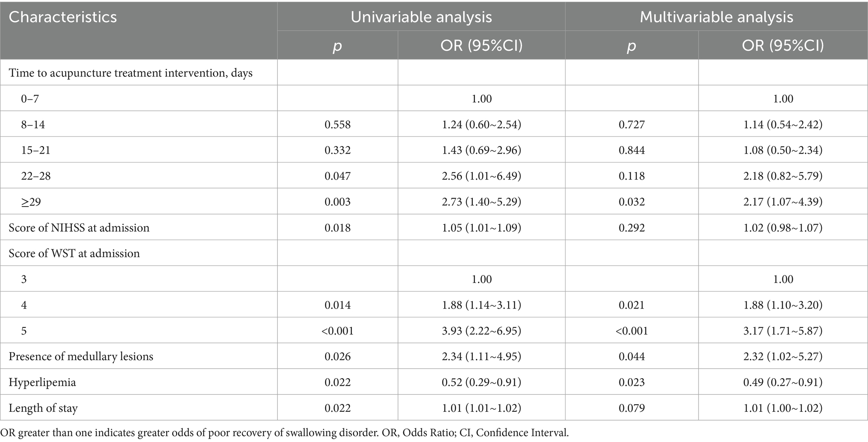Click the univariable p-value 0.047
Image resolution: width=868 pixels, height=442 pixels.
tap(337, 176)
